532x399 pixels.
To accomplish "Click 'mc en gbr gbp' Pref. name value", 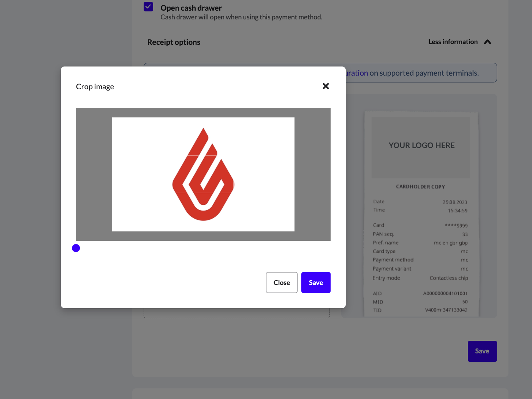I will click(x=451, y=243).
